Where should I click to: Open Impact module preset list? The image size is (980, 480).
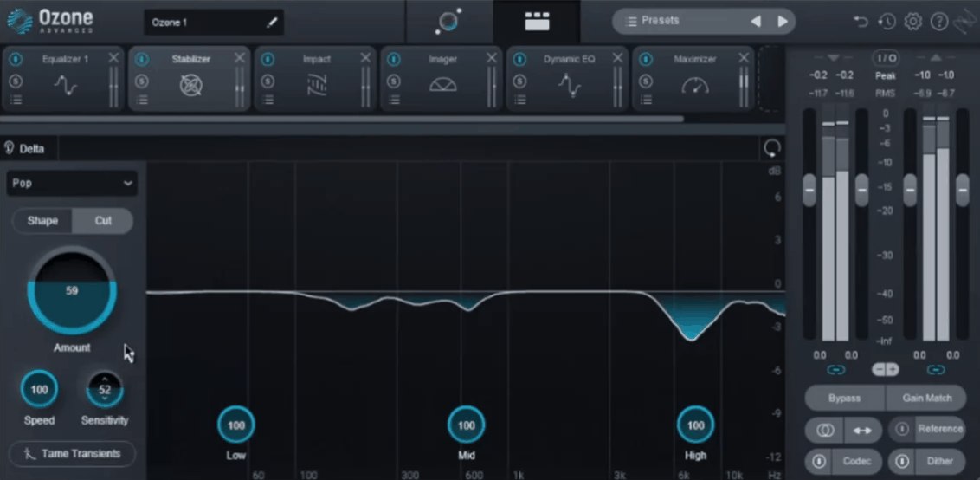(x=268, y=100)
